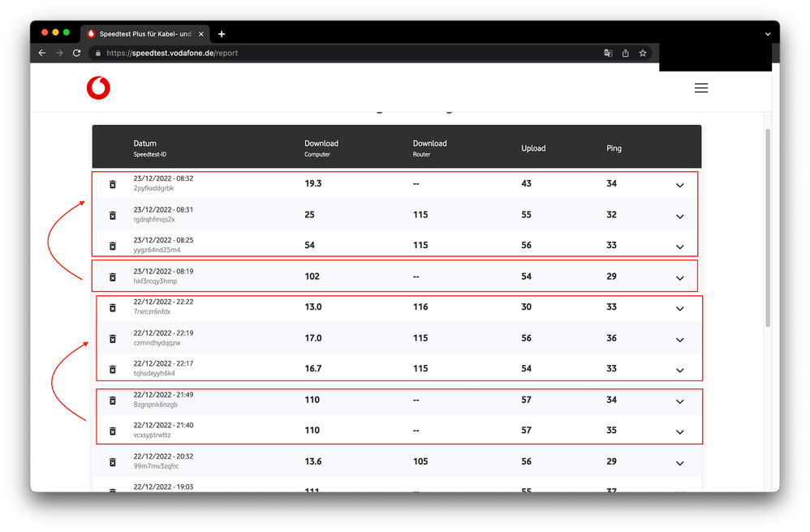Image resolution: width=810 pixels, height=532 pixels.
Task: Click the Download Computer column header
Action: click(x=321, y=148)
